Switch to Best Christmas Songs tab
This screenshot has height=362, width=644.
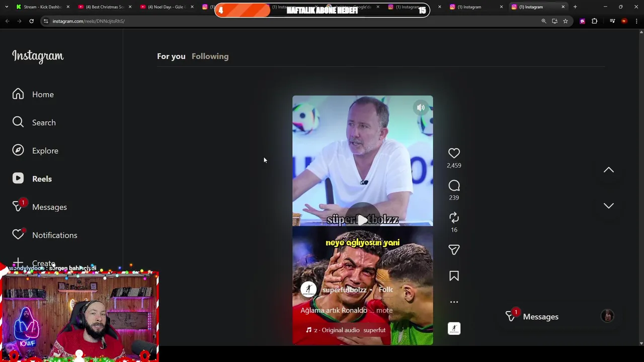[105, 7]
